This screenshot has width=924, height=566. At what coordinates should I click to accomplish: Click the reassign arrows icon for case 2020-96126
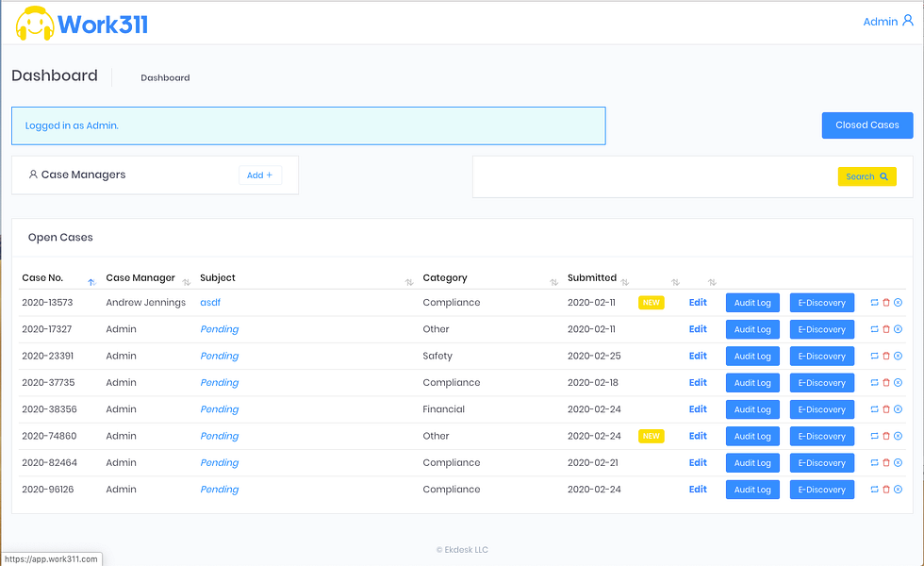coord(875,490)
